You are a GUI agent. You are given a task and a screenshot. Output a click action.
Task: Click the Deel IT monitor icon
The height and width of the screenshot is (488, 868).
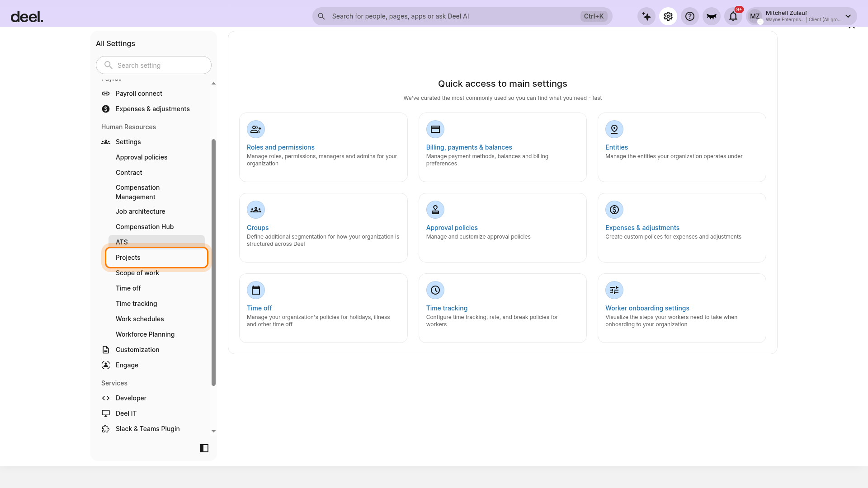[x=106, y=413]
